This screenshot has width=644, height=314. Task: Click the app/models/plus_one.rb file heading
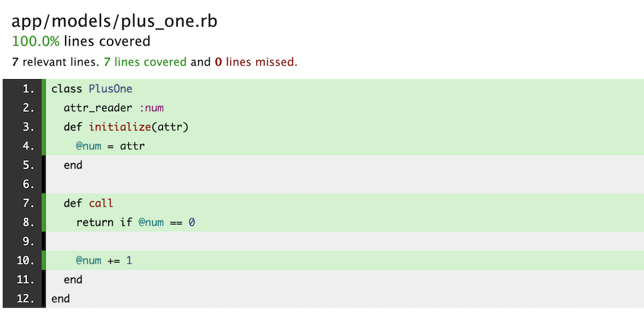(114, 22)
